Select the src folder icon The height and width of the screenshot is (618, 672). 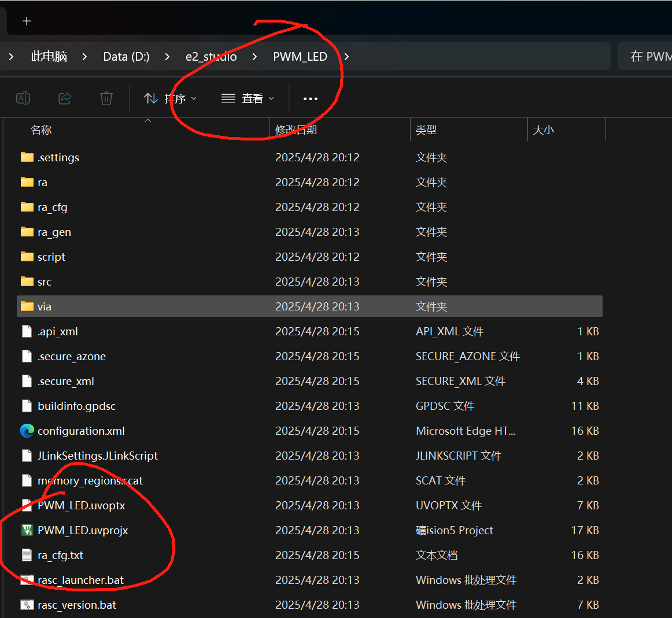click(x=27, y=282)
